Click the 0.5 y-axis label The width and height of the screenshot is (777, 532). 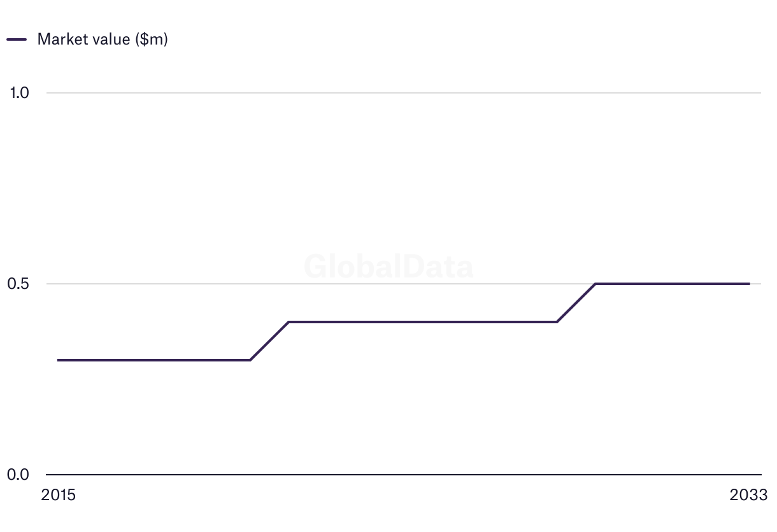pos(18,284)
